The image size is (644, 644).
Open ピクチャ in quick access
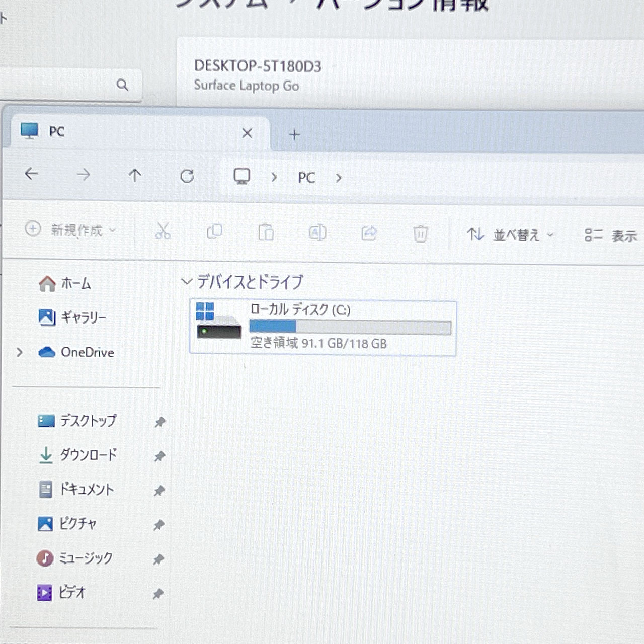coord(67,524)
